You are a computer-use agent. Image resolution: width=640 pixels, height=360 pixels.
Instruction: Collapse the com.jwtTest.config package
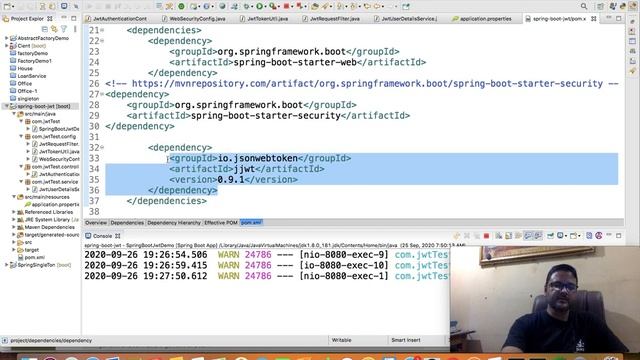coord(21,136)
